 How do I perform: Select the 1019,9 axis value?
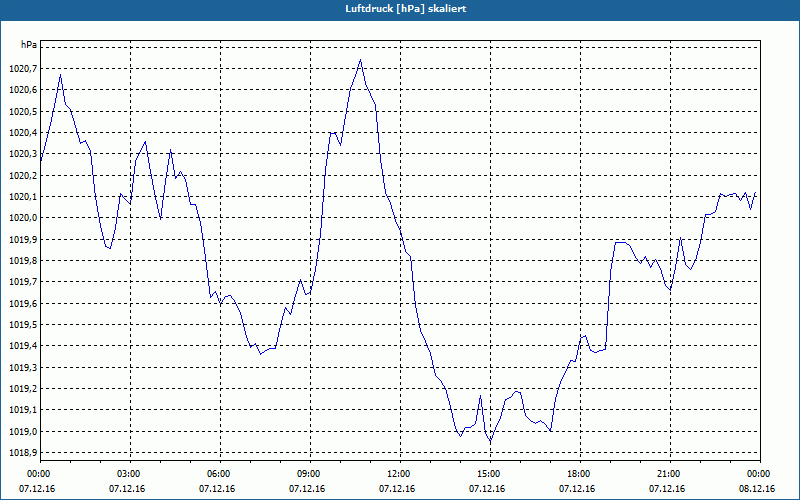(23, 240)
